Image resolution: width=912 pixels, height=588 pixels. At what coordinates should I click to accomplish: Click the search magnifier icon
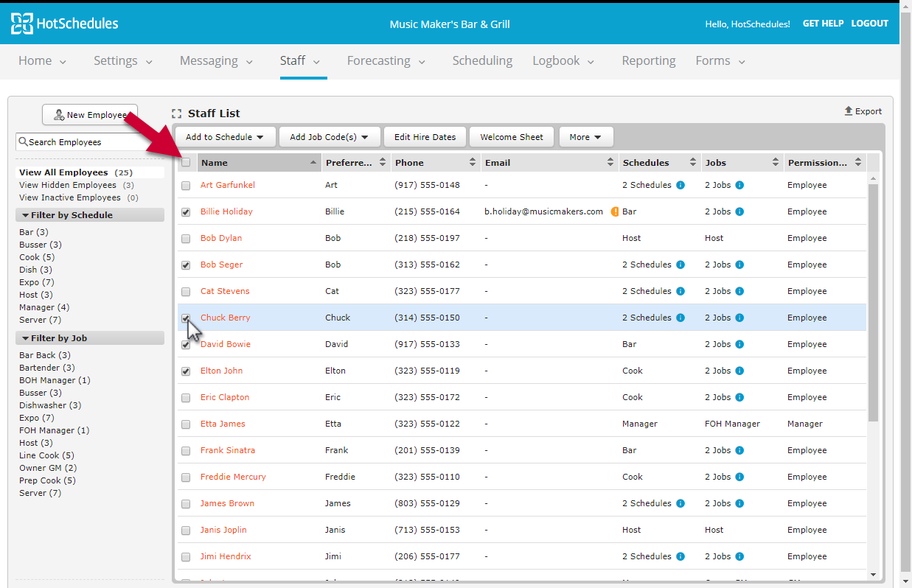[x=24, y=142]
